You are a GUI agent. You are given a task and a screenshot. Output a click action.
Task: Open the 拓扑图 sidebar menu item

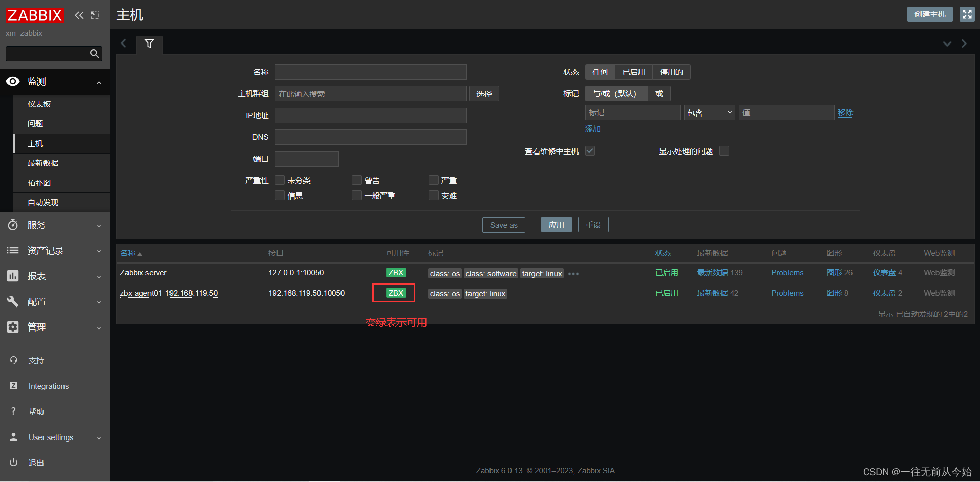pyautogui.click(x=40, y=183)
